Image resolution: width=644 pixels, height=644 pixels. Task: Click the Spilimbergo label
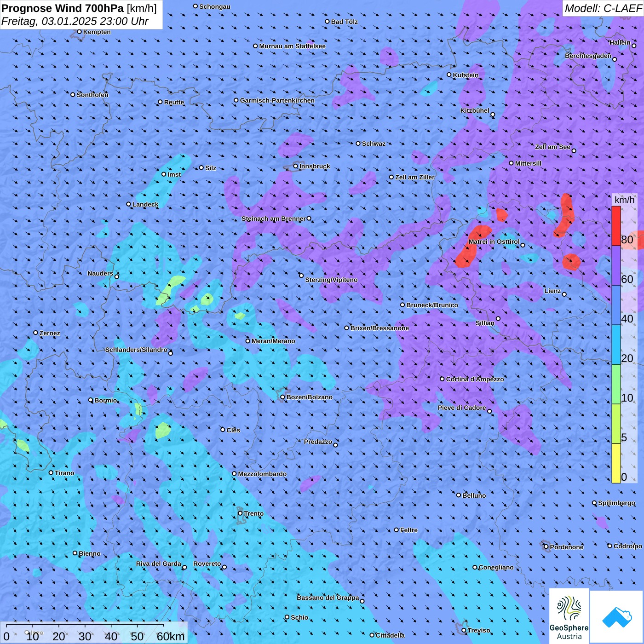click(x=617, y=503)
